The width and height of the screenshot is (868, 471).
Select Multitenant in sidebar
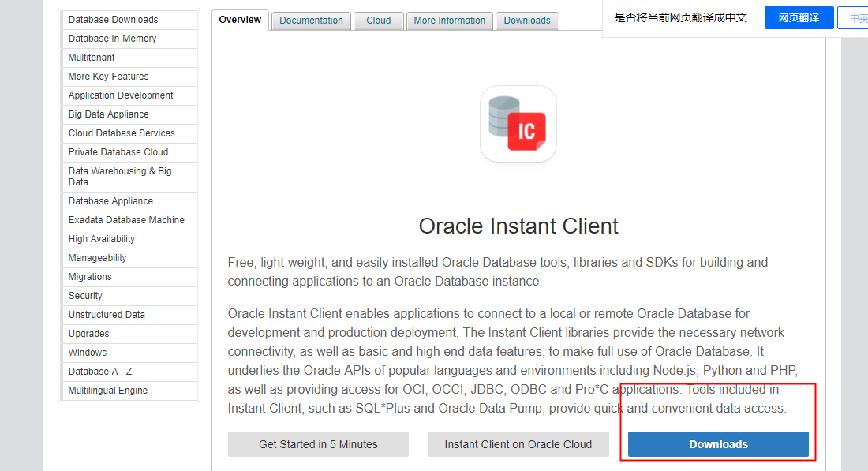click(129, 58)
